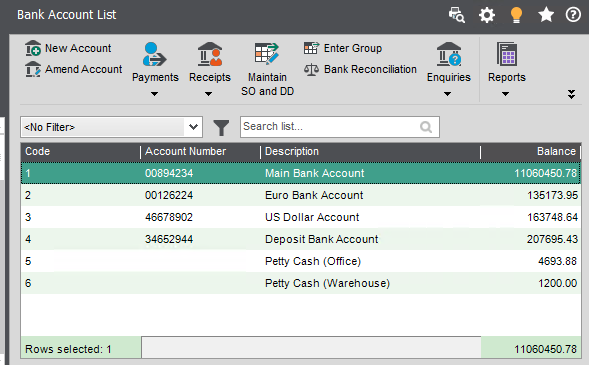The height and width of the screenshot is (365, 589).
Task: Click account number 34652944
Action: coord(169,239)
